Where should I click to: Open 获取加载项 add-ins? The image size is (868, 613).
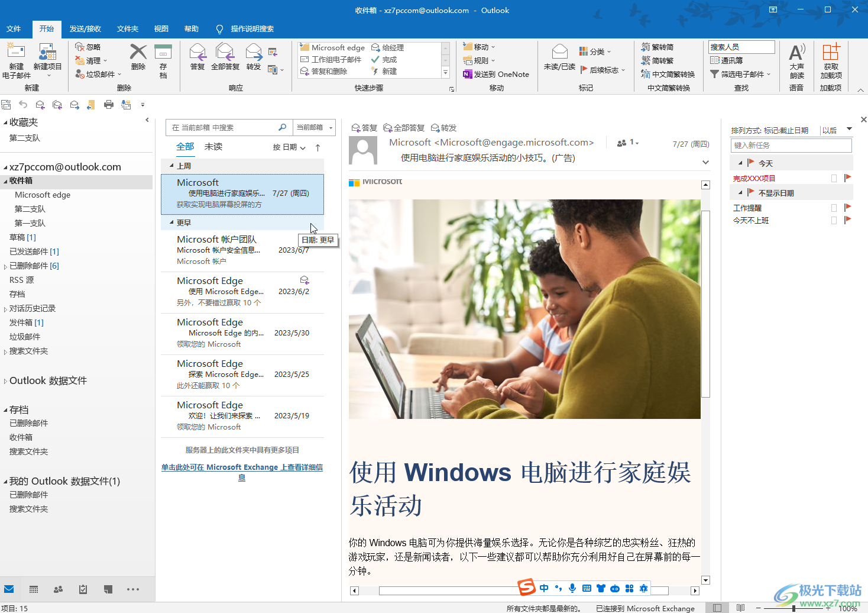tap(831, 60)
